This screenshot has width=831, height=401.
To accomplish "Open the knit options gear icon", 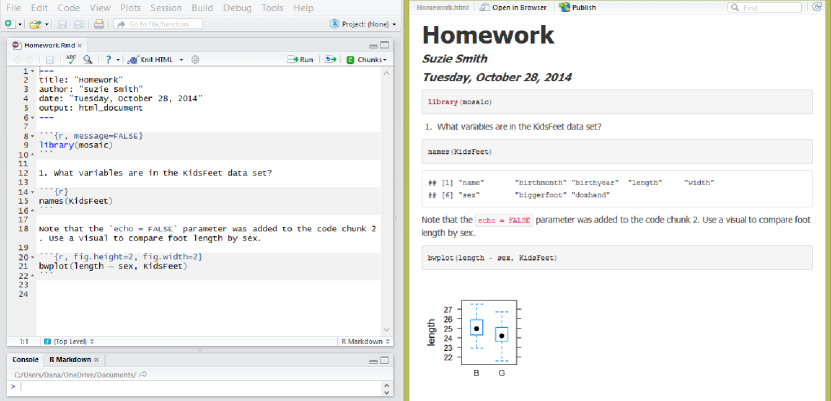I will point(196,60).
